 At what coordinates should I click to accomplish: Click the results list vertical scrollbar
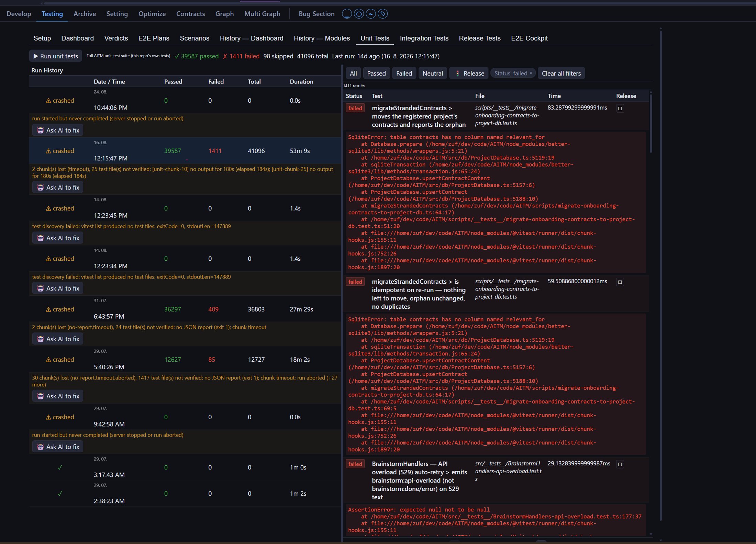651,124
